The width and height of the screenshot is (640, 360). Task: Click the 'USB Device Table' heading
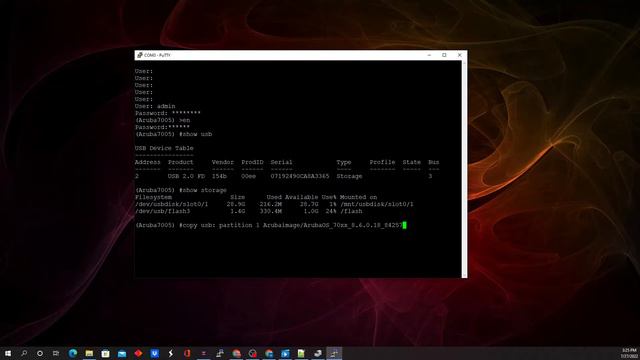pyautogui.click(x=164, y=148)
